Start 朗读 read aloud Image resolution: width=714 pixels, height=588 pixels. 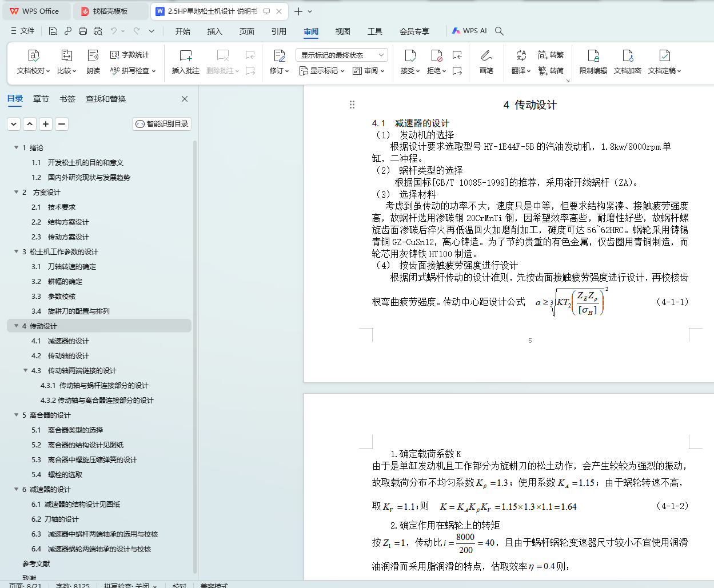pyautogui.click(x=93, y=62)
